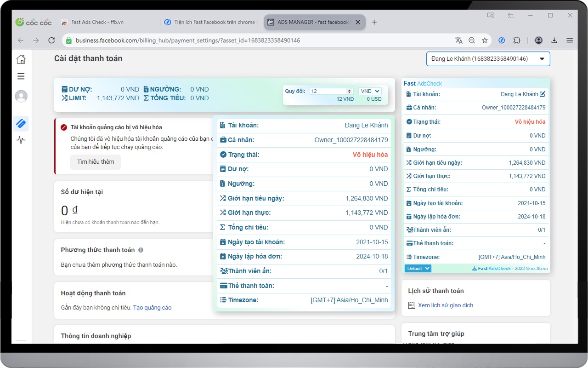Open the downloads icon in toolbar

(x=554, y=40)
